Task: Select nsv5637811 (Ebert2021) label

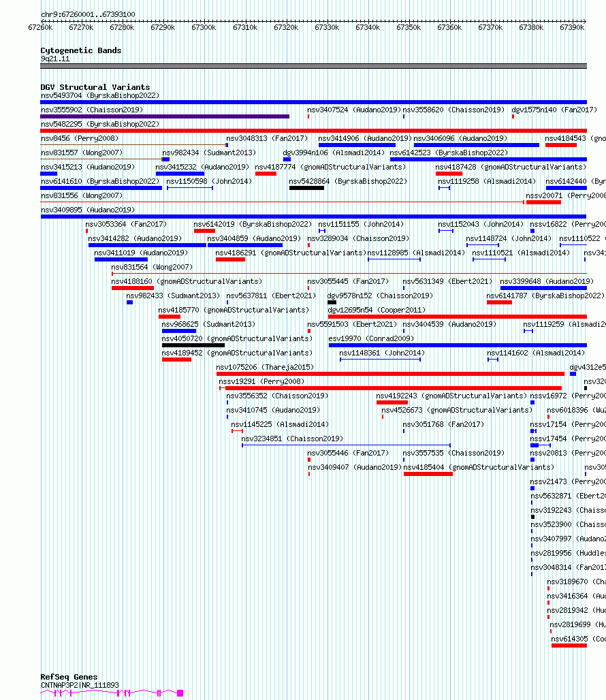Action: [x=271, y=296]
